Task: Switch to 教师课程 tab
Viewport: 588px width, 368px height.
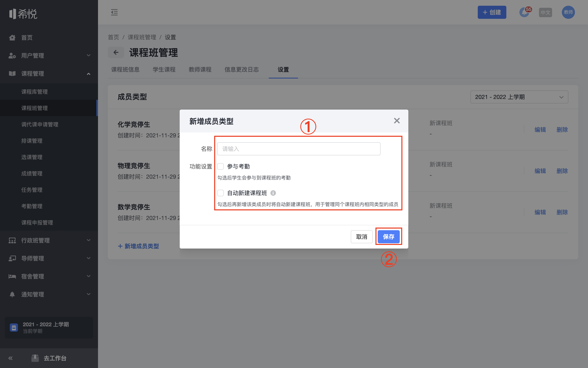Action: click(x=200, y=70)
